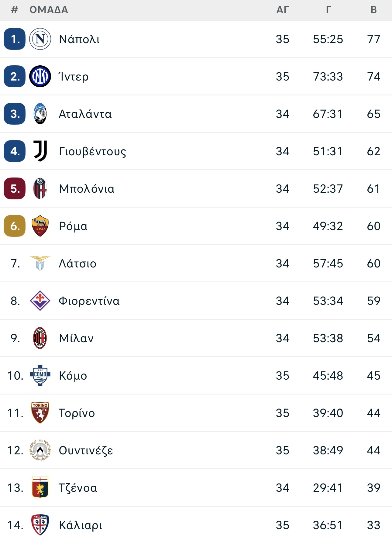Open the Cagliari club crest
Image resolution: width=392 pixels, height=541 pixels.
click(40, 525)
